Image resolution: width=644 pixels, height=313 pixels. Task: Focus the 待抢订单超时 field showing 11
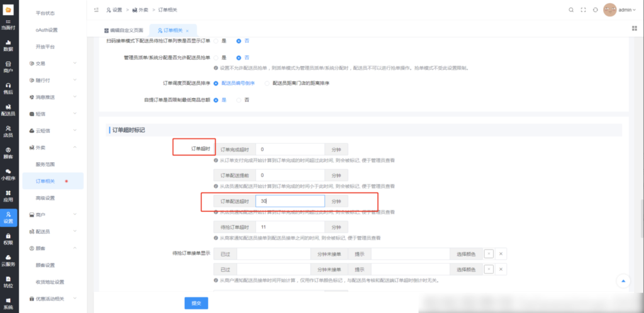tap(290, 228)
